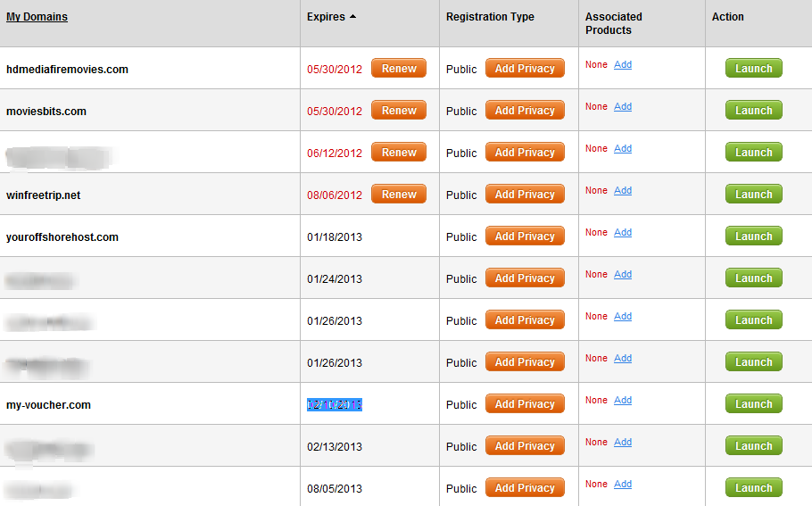Click the Expires sort arrow icon

click(352, 17)
